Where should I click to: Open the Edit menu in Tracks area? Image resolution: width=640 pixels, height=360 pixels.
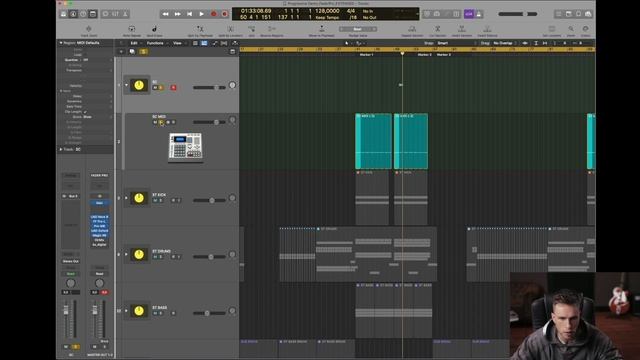point(135,43)
